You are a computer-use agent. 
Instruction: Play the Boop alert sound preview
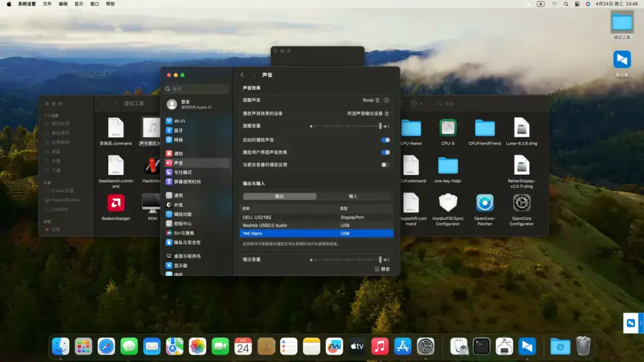(387, 100)
